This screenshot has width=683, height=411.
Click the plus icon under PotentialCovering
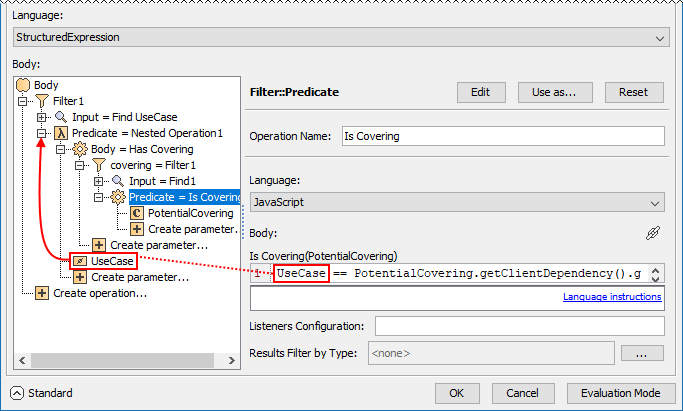click(x=137, y=229)
